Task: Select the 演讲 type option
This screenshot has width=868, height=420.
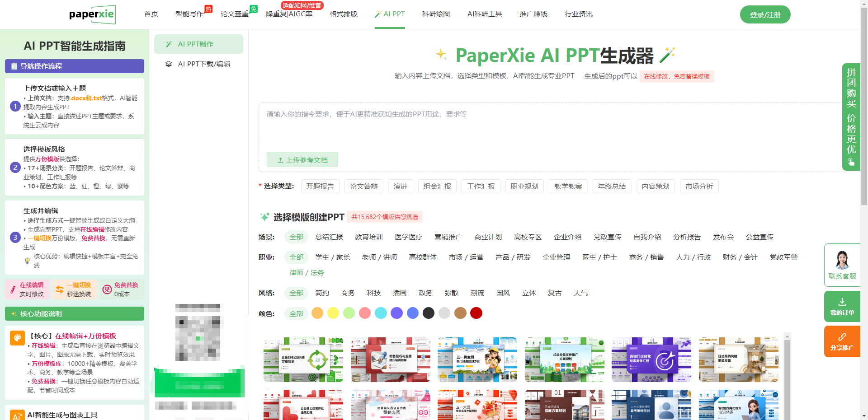Action: point(401,187)
